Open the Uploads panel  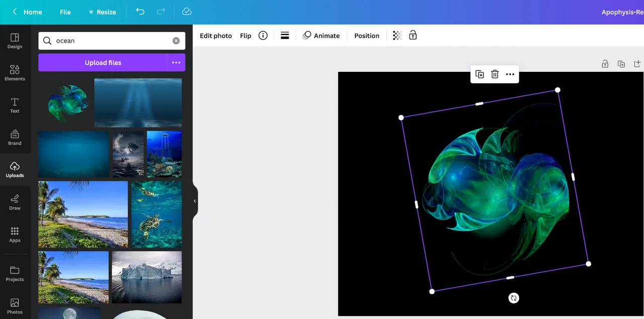point(15,170)
